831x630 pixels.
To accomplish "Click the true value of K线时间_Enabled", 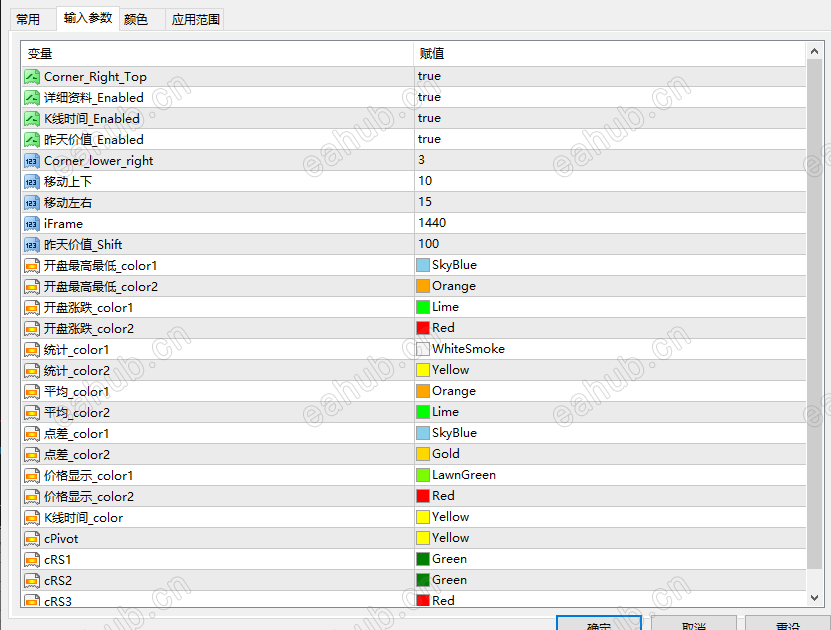I will pos(429,118).
